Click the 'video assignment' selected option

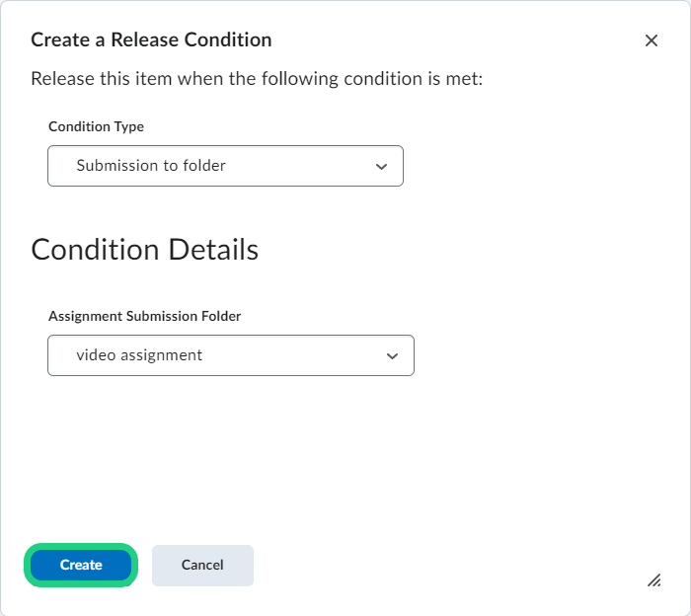139,355
